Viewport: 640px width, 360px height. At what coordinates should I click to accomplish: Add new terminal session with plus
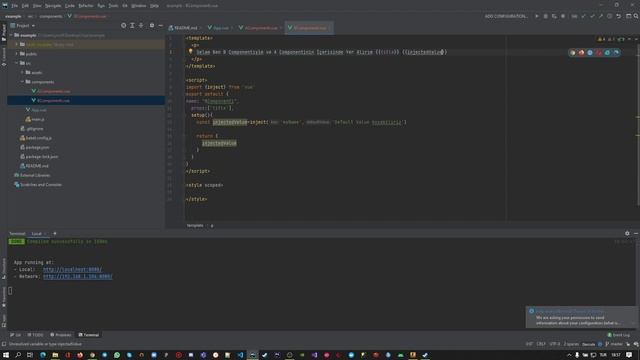(x=55, y=233)
